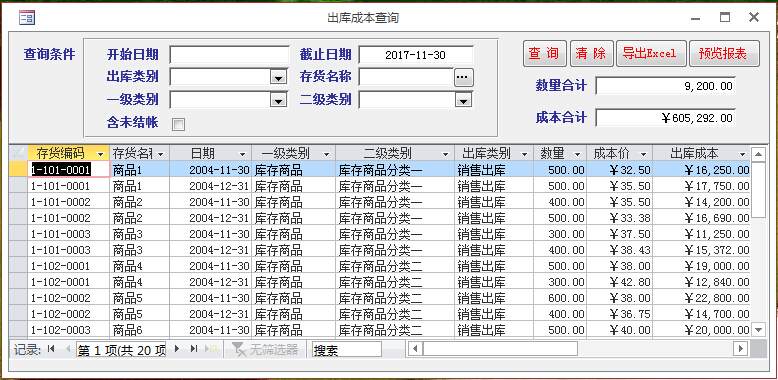Image resolution: width=778 pixels, height=380 pixels.
Task: Expand the 出库类别 combo box
Action: (x=277, y=78)
